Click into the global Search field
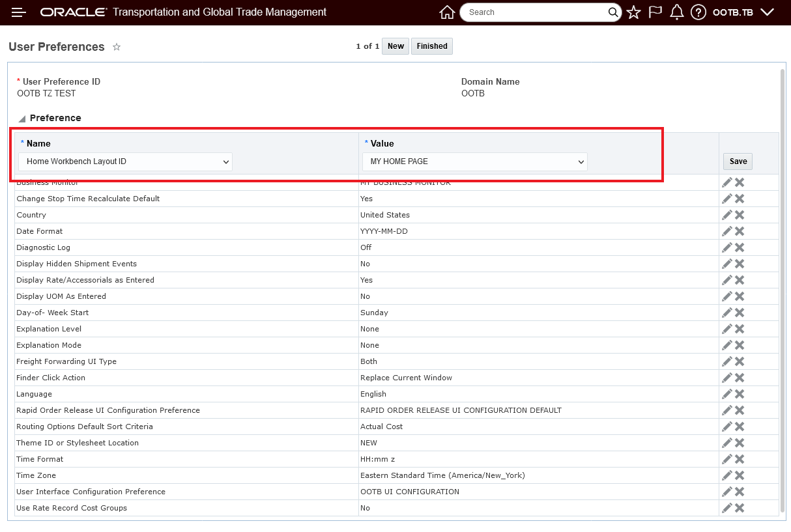The height and width of the screenshot is (532, 791). coord(534,12)
